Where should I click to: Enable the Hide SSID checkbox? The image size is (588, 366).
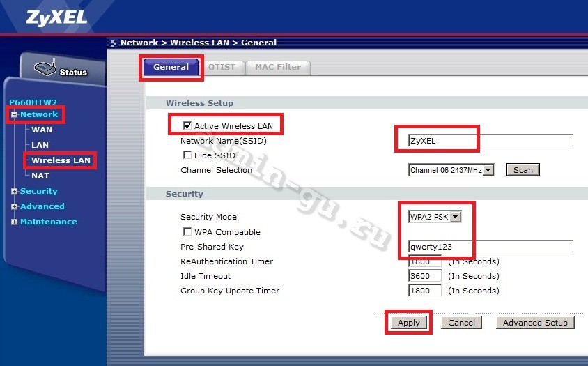click(187, 155)
